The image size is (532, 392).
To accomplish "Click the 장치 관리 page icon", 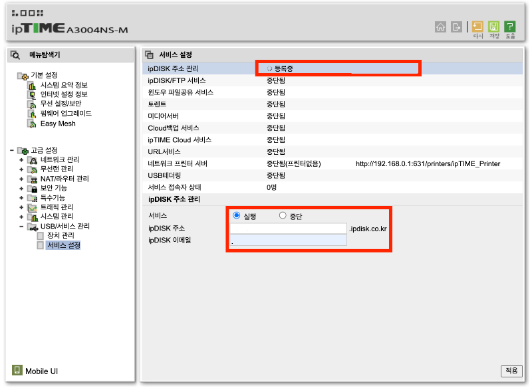I will coord(41,236).
